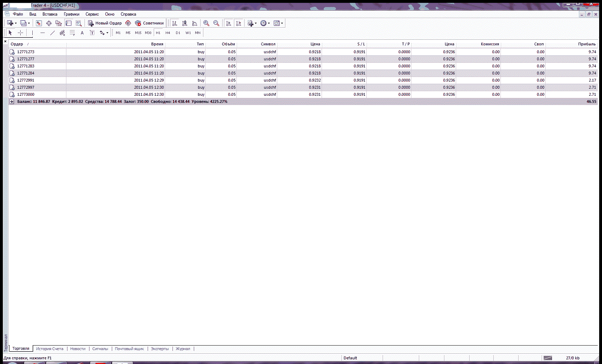The image size is (602, 364).
Task: Select equidistant channel tool
Action: click(x=62, y=33)
